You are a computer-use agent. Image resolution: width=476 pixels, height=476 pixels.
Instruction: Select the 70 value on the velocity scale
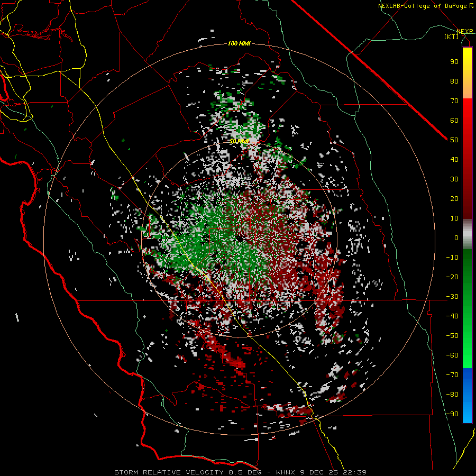tap(454, 101)
